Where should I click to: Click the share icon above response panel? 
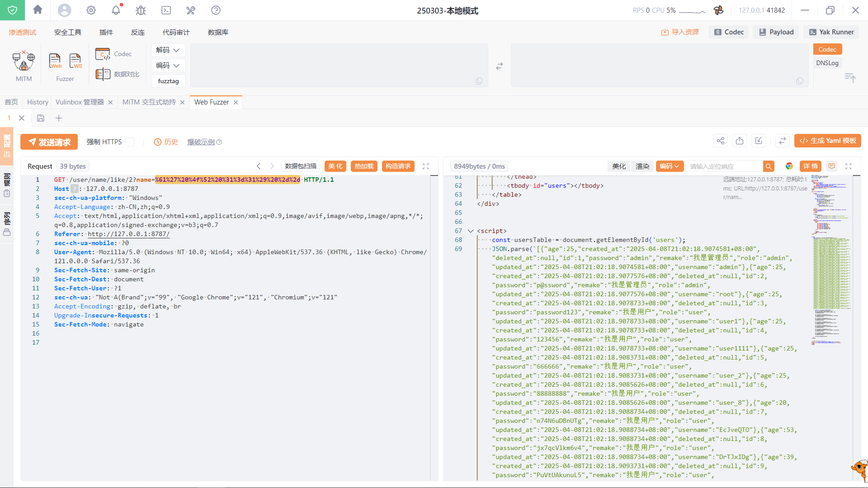click(721, 141)
